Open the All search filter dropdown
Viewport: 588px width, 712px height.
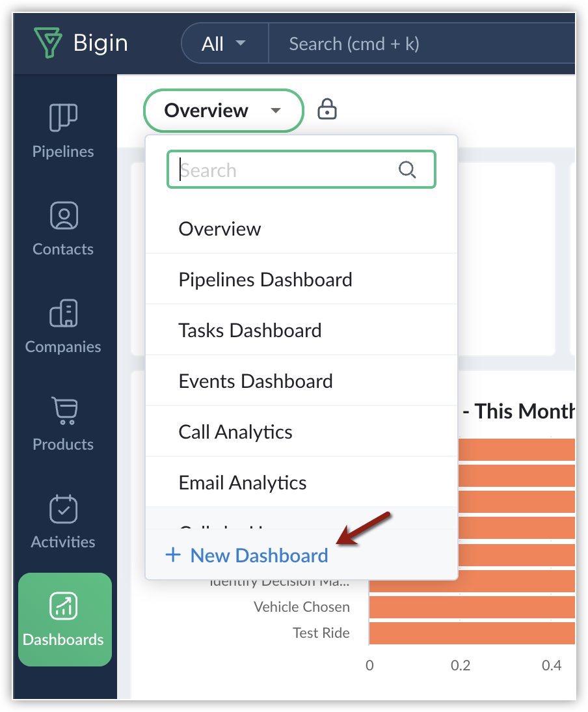[224, 44]
